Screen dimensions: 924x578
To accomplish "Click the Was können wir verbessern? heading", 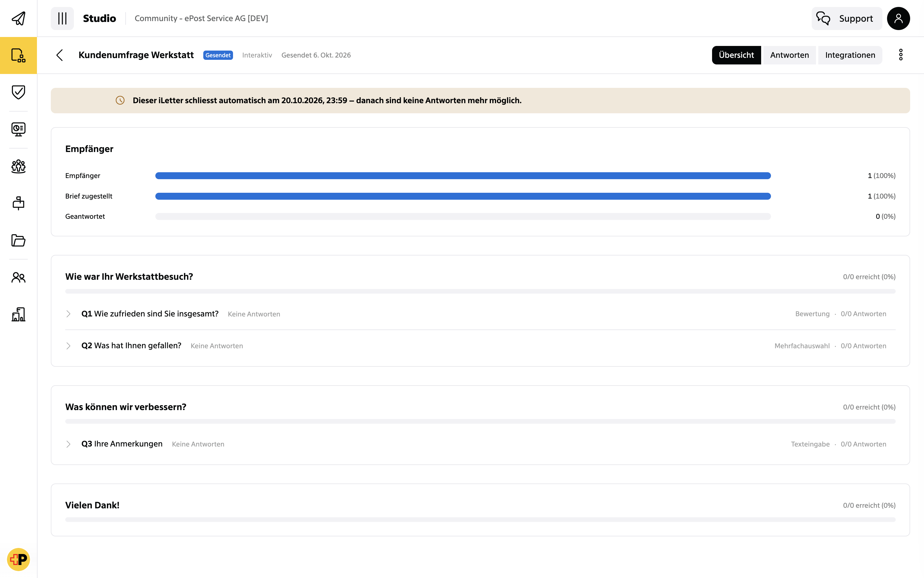I will click(126, 407).
